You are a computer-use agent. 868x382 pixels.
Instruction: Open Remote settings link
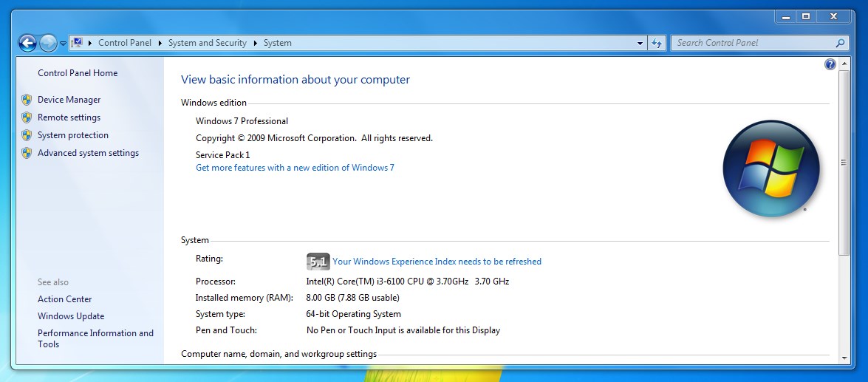69,117
